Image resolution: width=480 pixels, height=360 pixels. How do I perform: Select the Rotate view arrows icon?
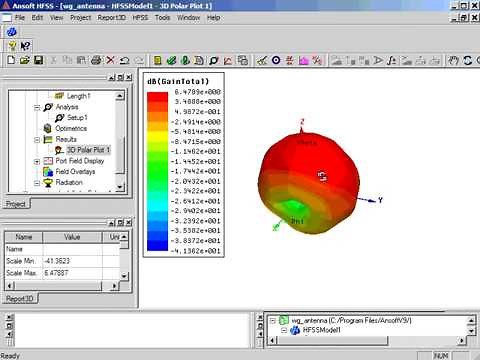tap(467, 60)
